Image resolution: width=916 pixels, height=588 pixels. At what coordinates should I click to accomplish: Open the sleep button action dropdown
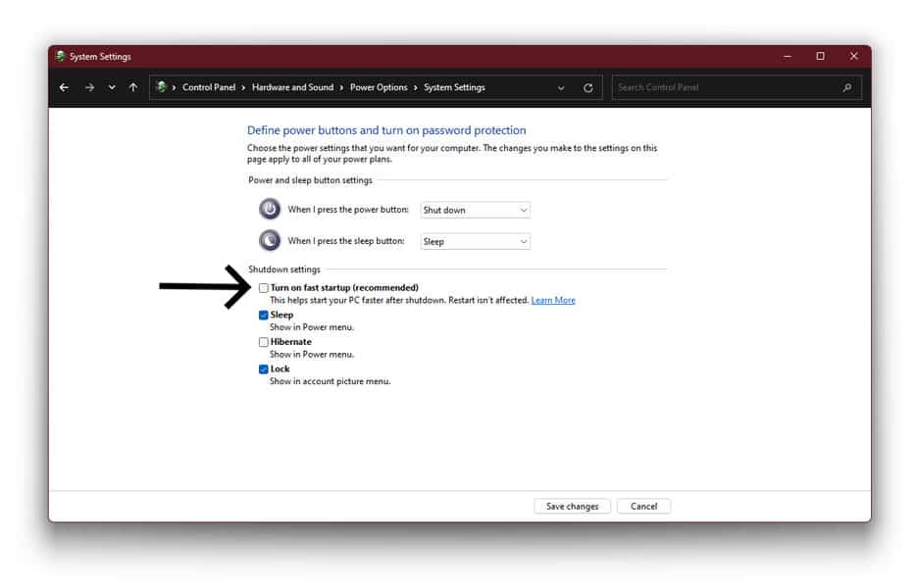point(475,241)
